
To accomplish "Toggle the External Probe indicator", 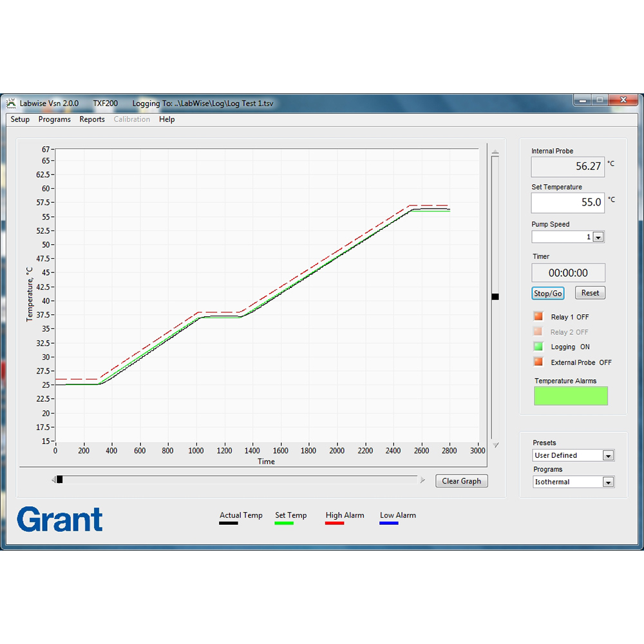I will (538, 362).
